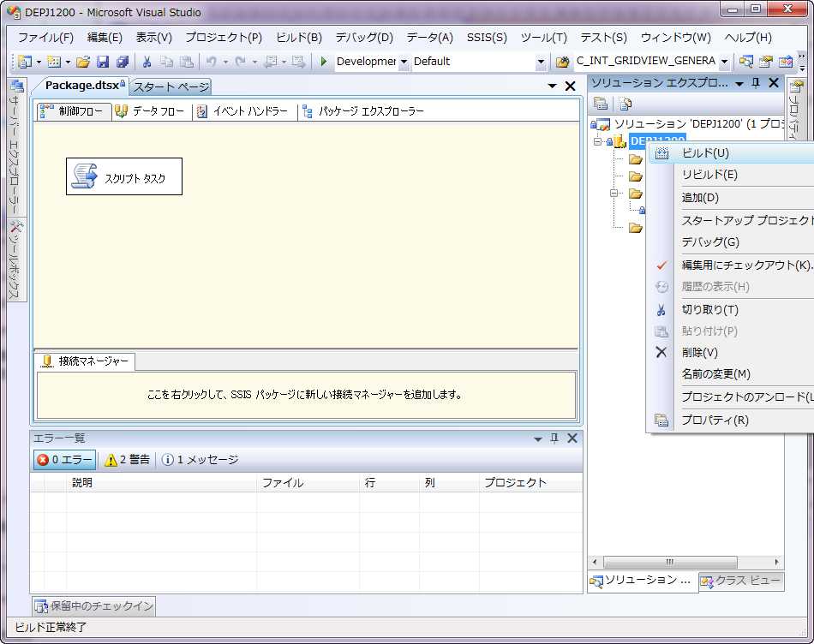The height and width of the screenshot is (644, 814).
Task: Sort the error list by 説明 column
Action: (x=161, y=483)
